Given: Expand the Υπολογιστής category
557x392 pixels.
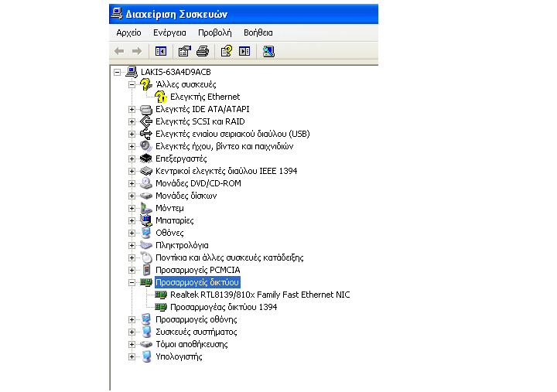Looking at the screenshot, I should pyautogui.click(x=132, y=357).
